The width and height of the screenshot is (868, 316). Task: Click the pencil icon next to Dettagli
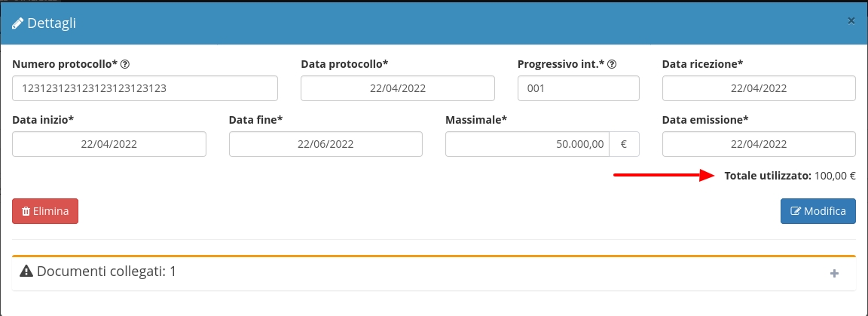(17, 23)
